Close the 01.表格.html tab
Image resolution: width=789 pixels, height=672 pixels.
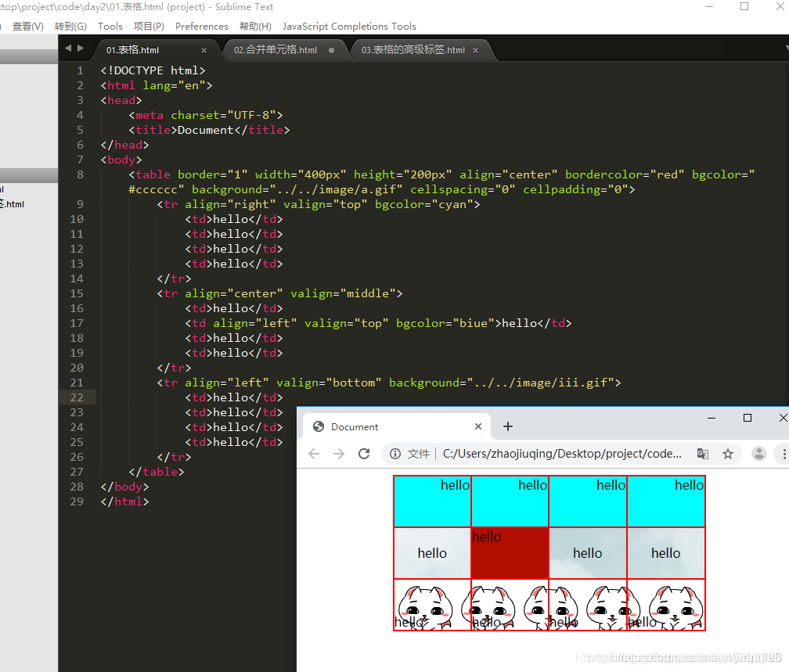(x=204, y=50)
